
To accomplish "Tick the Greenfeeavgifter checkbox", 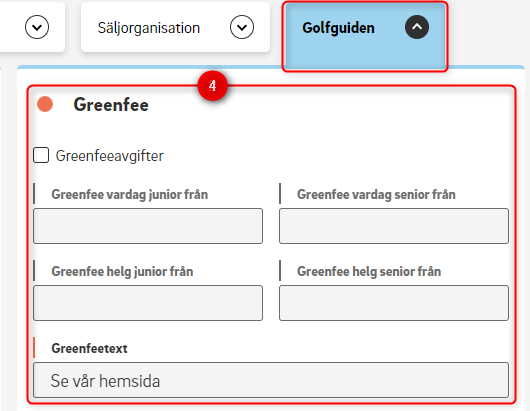I will point(41,155).
